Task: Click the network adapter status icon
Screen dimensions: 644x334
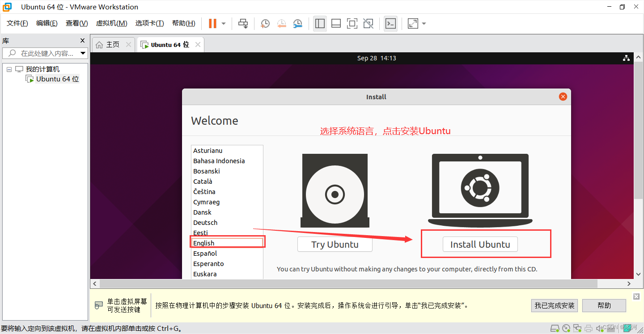Action: (577, 328)
